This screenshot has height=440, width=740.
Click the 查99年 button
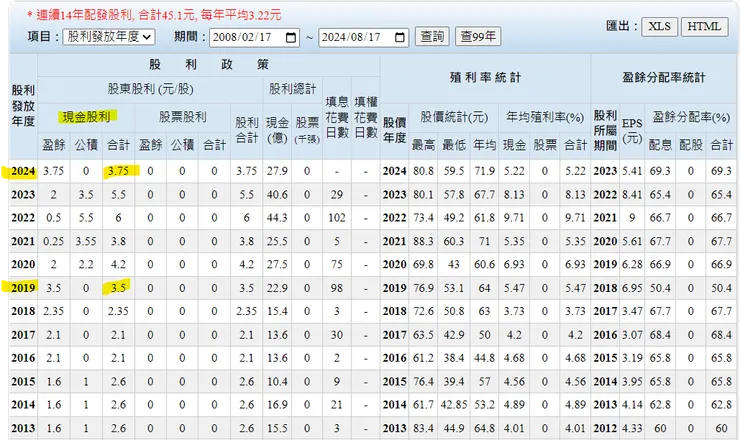[x=478, y=37]
